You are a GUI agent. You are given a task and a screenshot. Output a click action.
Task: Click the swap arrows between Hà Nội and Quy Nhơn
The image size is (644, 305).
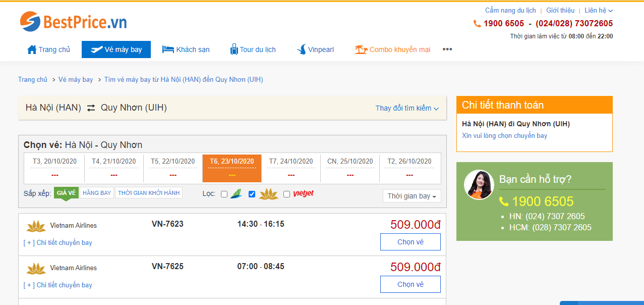pos(91,108)
